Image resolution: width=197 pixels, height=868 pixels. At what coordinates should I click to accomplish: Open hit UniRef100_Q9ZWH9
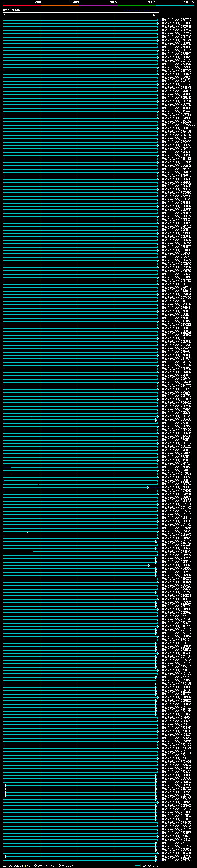click(x=176, y=26)
